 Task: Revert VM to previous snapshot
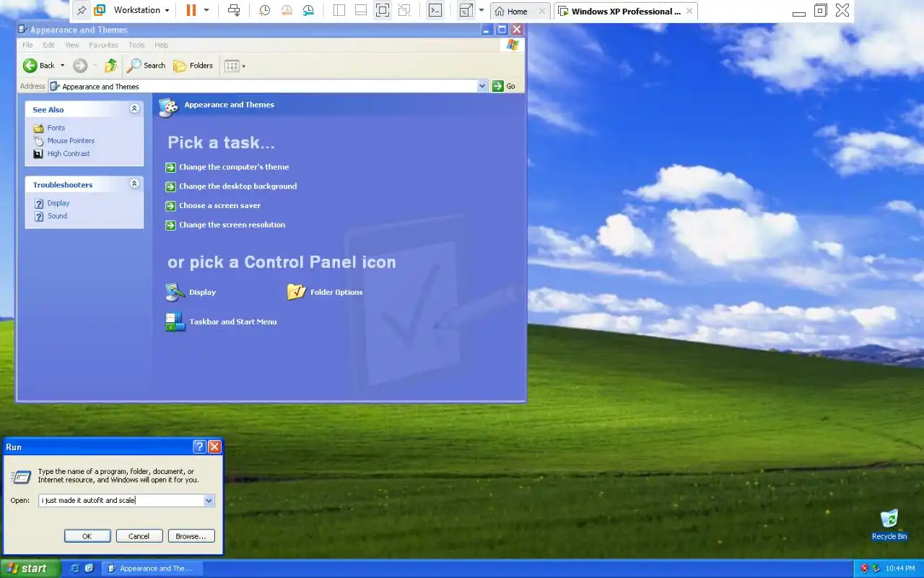287,10
